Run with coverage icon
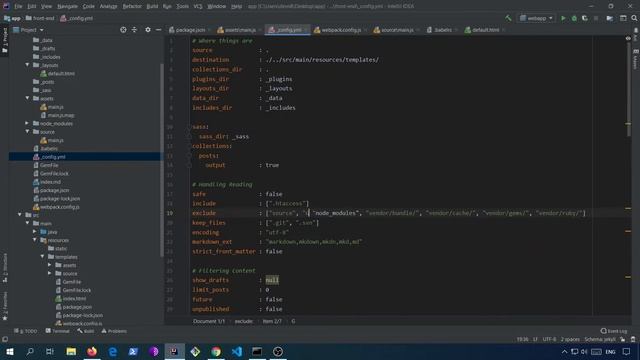640x360 pixels. pyautogui.click(x=585, y=18)
